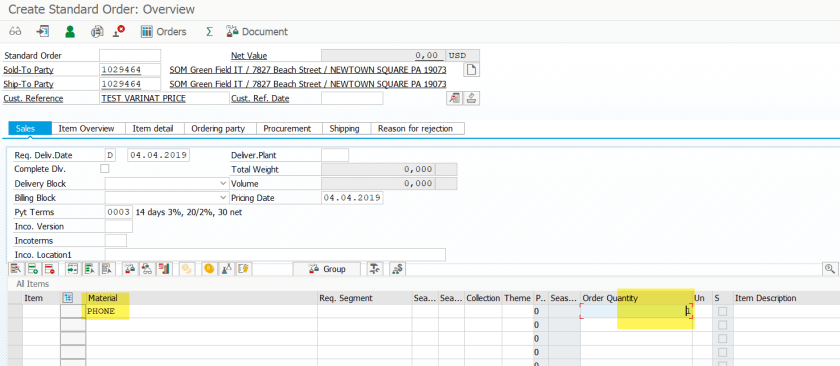Click the Ship-To Party label link
Viewport: 840px width, 366px height.
(28, 84)
